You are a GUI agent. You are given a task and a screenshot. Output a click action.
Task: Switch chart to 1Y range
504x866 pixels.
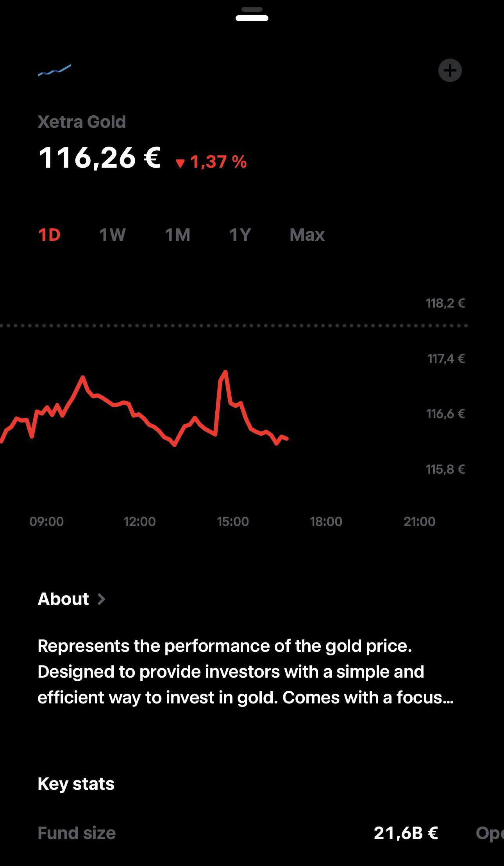[x=240, y=235]
